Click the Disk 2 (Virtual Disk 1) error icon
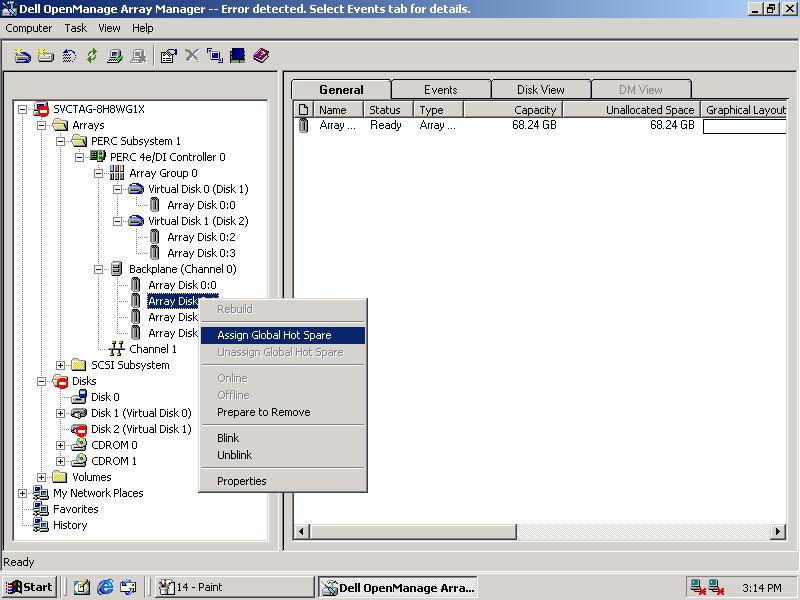This screenshot has height=600, width=800. pos(79,429)
